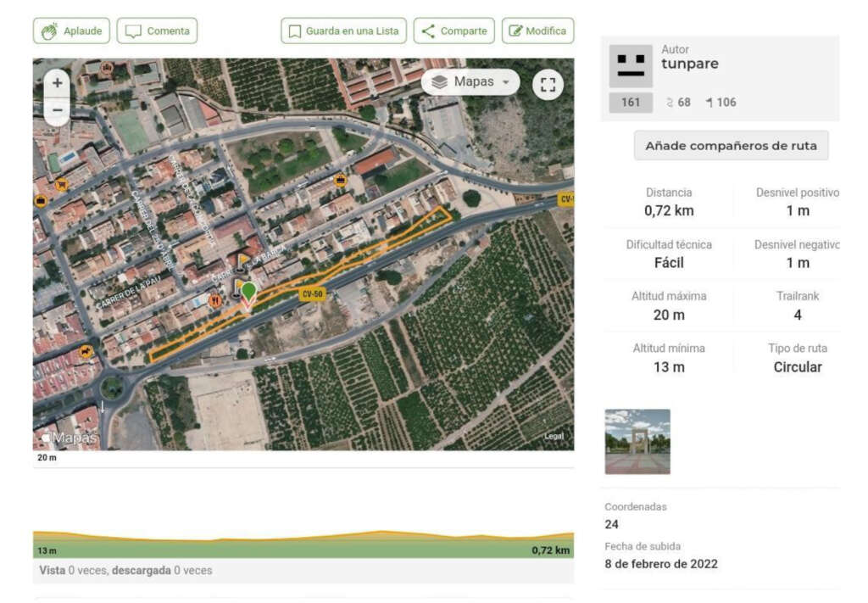Viewport: 868px width, 603px height.
Task: Enter fullscreen map view
Action: pos(548,84)
